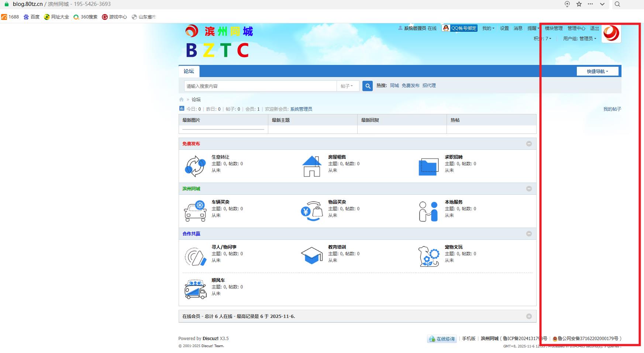Click the house icon for 房屋租售

point(312,166)
